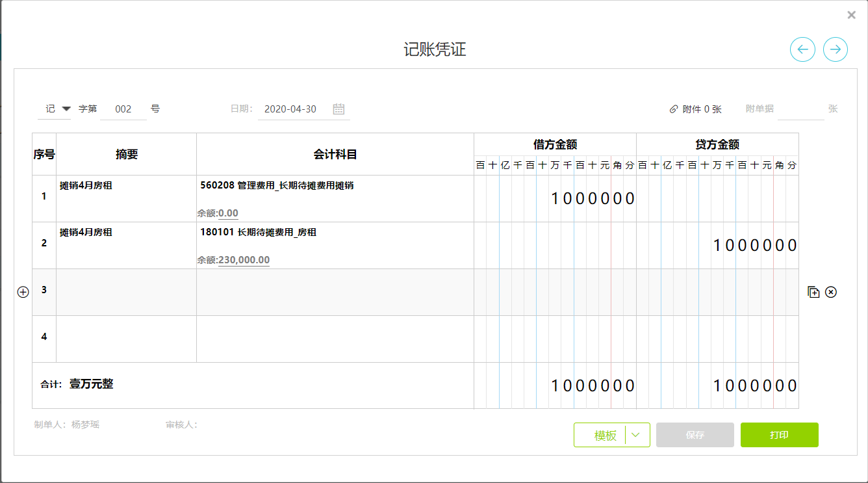Delete row 3 with the circled-x icon
Viewport: 868px width, 483px height.
(830, 291)
